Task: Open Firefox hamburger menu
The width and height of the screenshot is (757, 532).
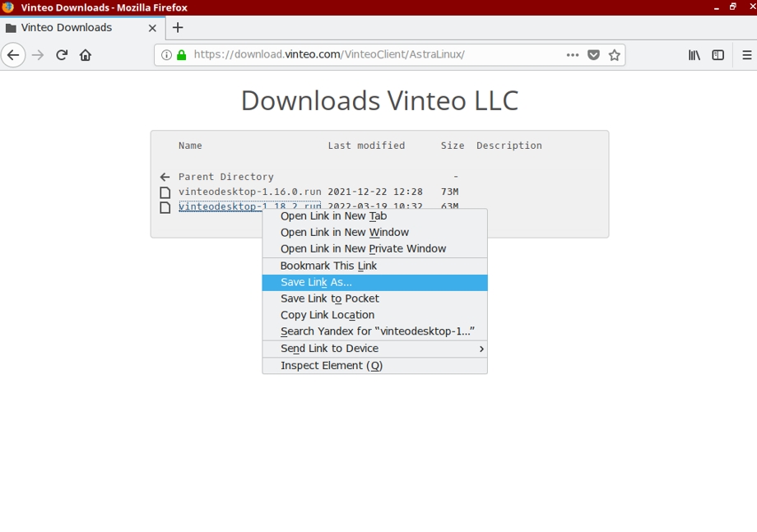Action: tap(747, 55)
